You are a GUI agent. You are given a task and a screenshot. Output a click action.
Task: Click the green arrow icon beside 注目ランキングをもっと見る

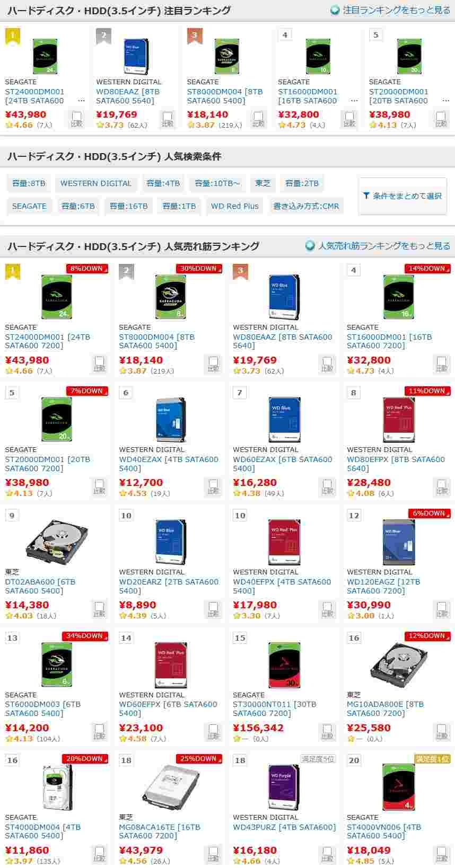[335, 10]
